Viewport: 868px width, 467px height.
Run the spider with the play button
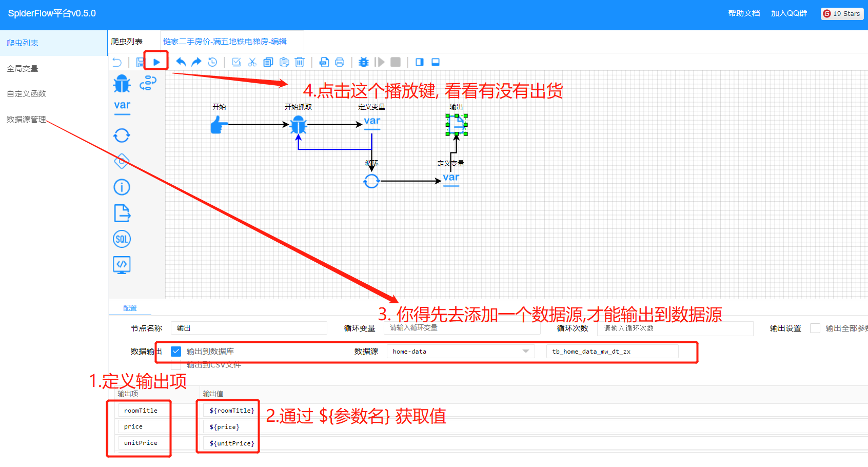(x=156, y=61)
